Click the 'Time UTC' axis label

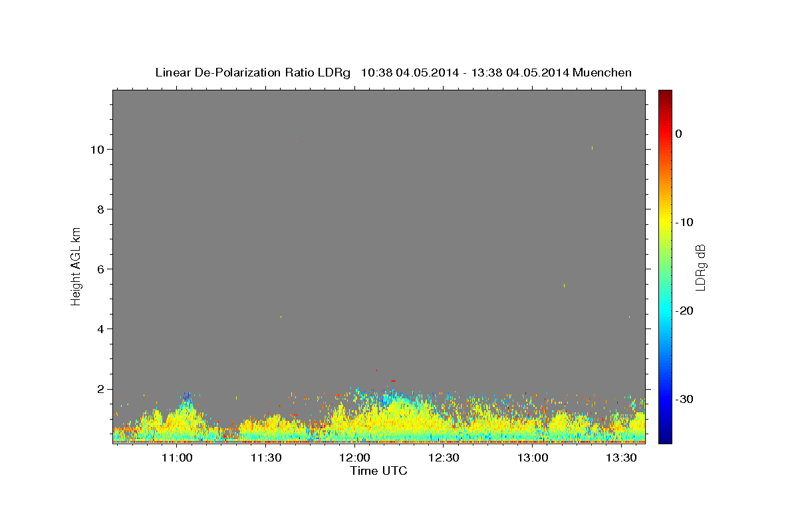(x=378, y=471)
